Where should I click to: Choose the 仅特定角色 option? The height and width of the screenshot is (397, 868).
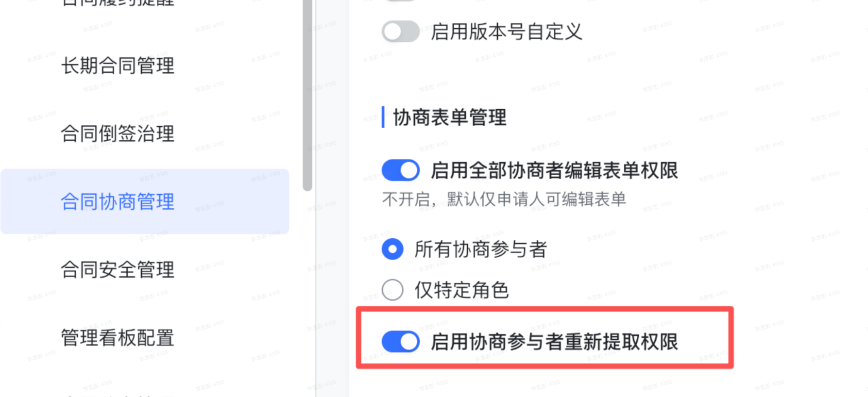point(391,290)
